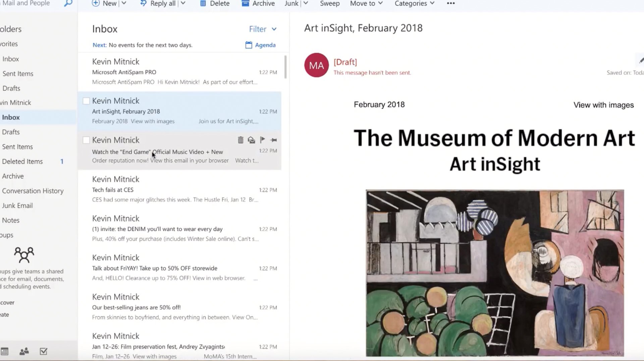Open the Categories dropdown
The image size is (644, 361).
click(x=415, y=3)
